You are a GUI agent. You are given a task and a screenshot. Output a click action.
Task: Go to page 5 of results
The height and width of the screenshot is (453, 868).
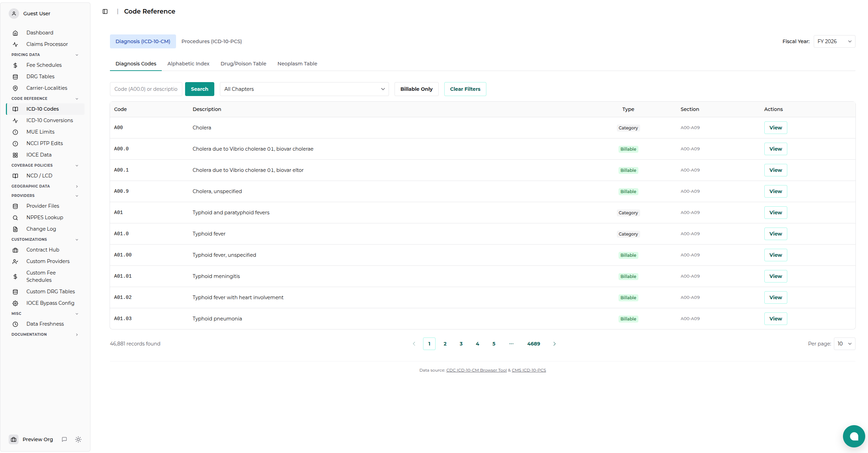tap(494, 344)
